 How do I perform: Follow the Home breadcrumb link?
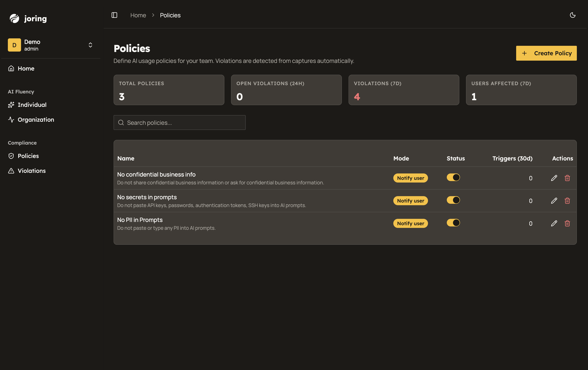point(138,15)
